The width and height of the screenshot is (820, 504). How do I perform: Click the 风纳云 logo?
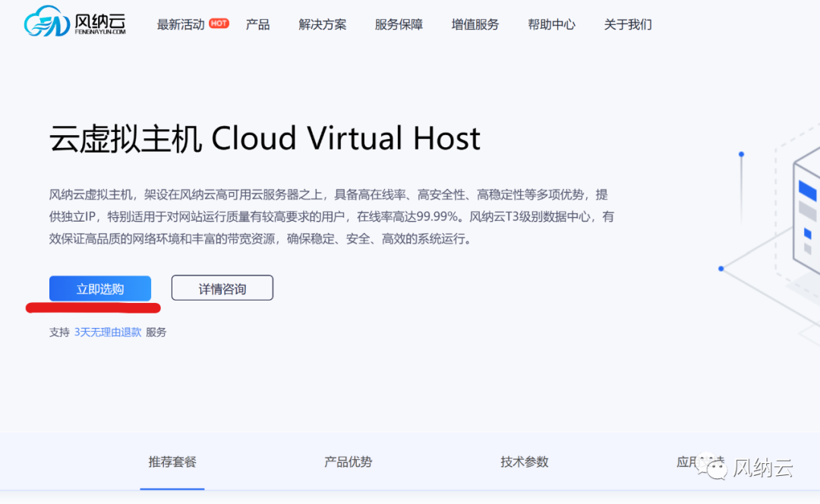click(74, 21)
